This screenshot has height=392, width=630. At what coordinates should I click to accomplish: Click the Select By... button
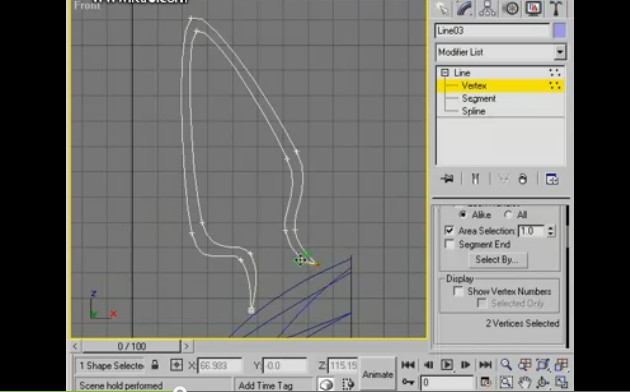pos(497,260)
